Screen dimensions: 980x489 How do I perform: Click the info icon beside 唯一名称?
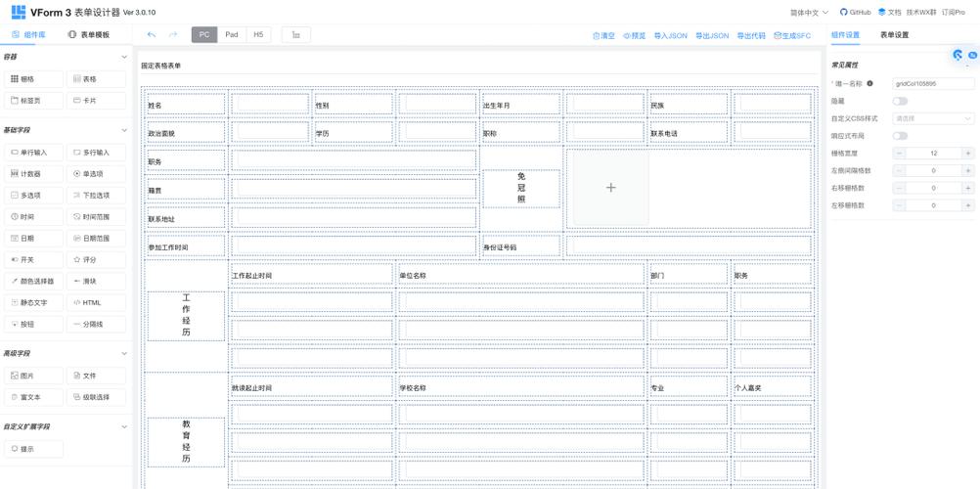click(869, 84)
